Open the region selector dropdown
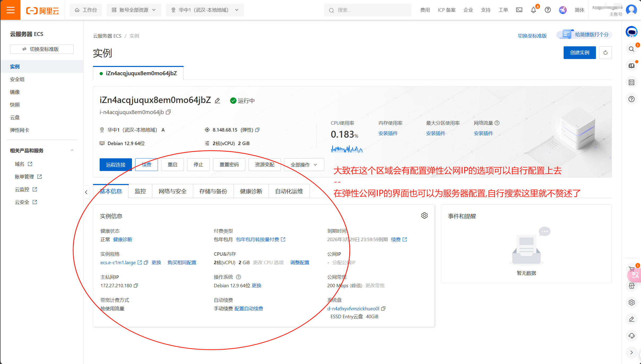This screenshot has height=364, width=641. pyautogui.click(x=205, y=10)
